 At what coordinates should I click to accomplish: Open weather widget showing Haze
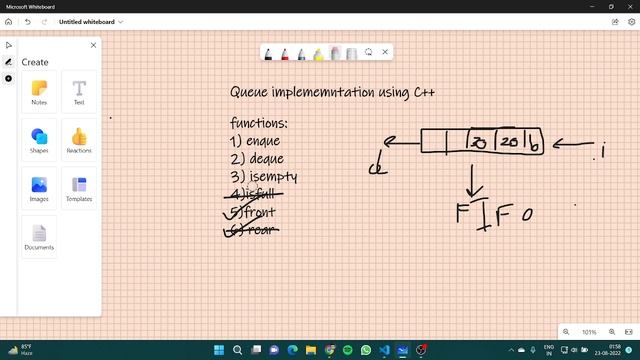[x=21, y=350]
